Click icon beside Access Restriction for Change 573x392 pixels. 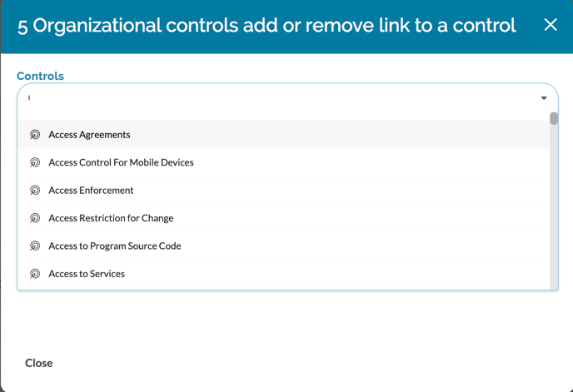(35, 218)
